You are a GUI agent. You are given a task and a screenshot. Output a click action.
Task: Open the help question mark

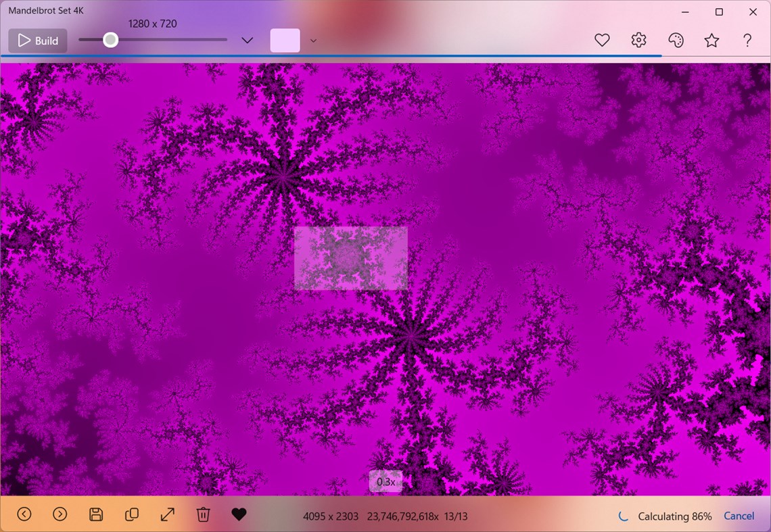pyautogui.click(x=747, y=41)
